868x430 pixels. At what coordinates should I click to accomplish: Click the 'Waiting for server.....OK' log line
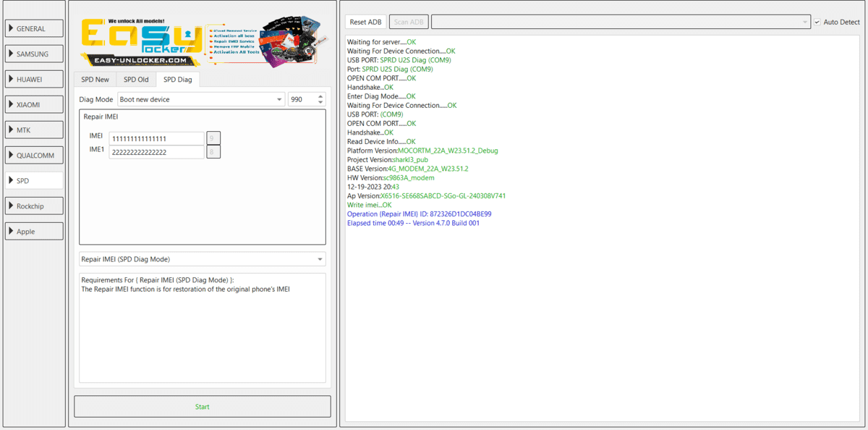pyautogui.click(x=381, y=42)
